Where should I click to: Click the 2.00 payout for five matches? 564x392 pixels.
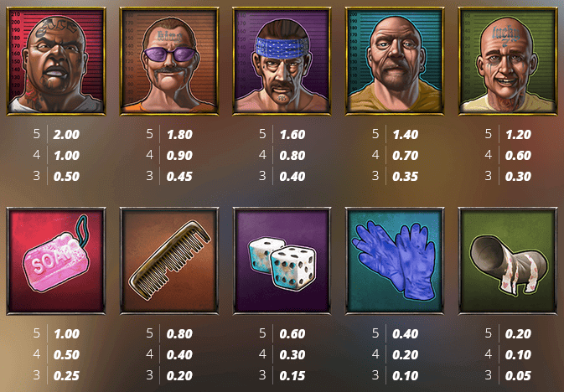pyautogui.click(x=66, y=135)
